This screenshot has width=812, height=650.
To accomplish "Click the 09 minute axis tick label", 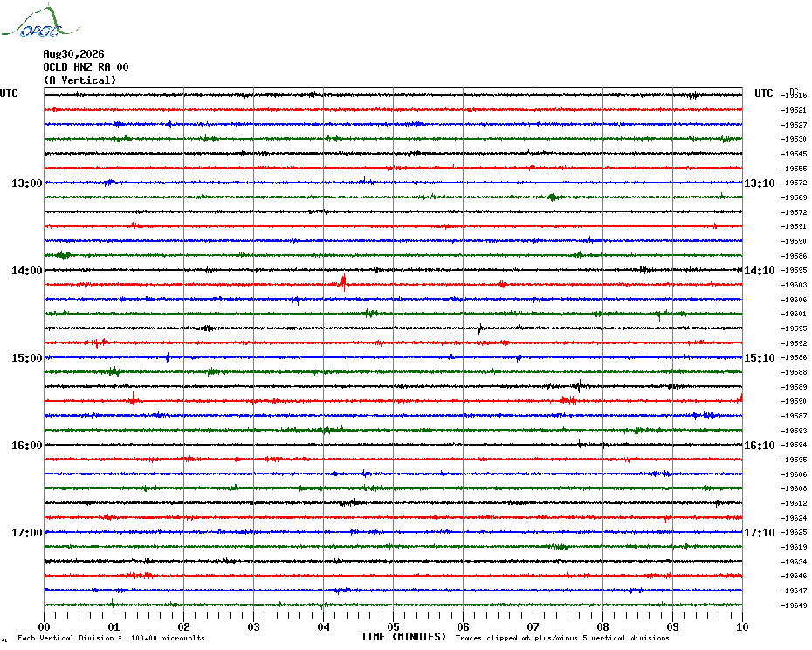I will pyautogui.click(x=672, y=626).
